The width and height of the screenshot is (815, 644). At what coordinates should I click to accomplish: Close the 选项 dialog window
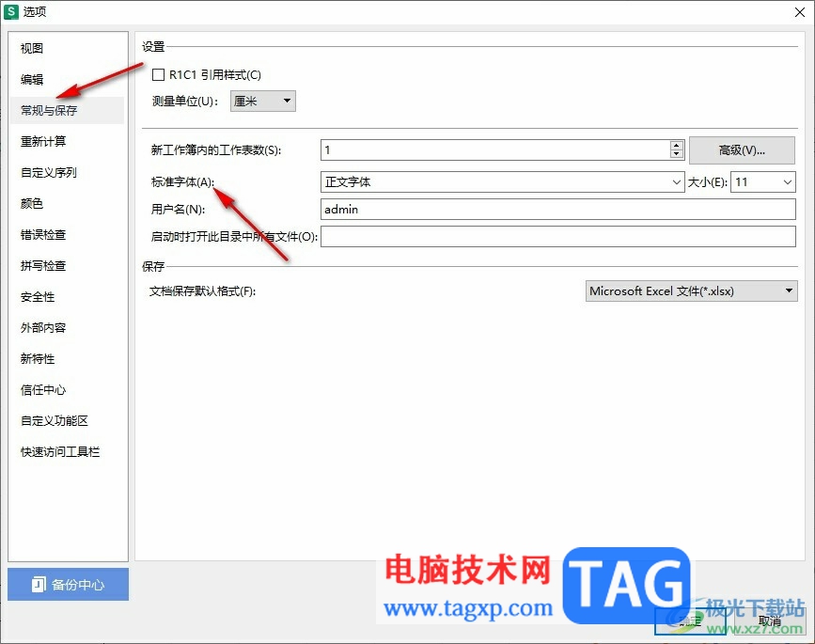tap(799, 12)
